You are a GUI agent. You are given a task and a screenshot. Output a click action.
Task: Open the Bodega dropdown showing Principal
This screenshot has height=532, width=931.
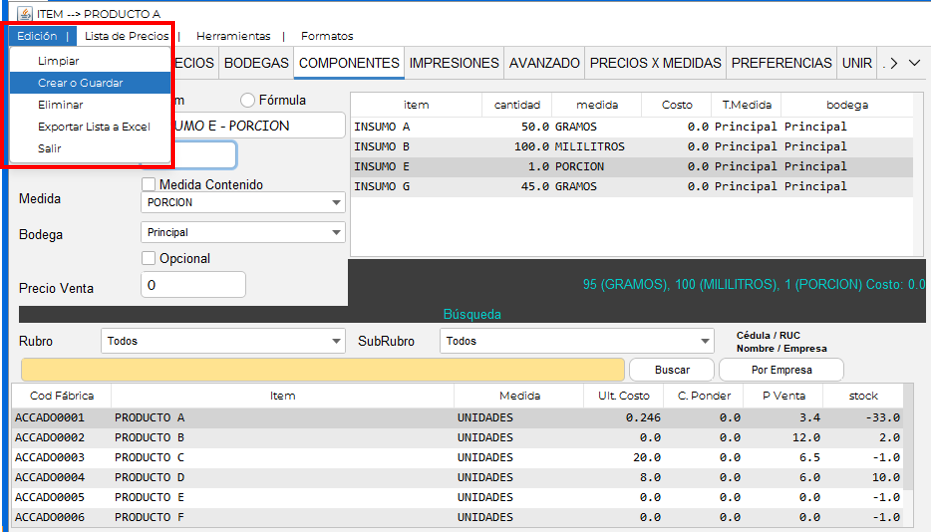pos(243,233)
